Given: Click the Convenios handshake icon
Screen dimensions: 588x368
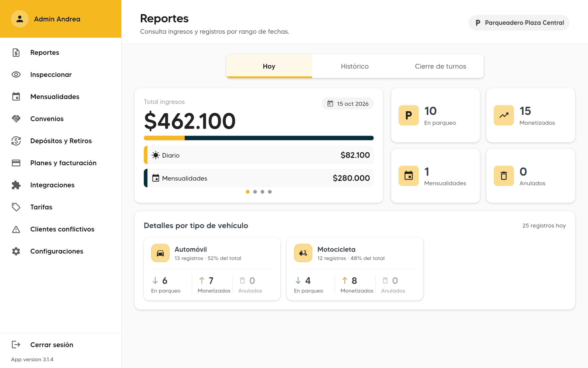Looking at the screenshot, I should (x=16, y=119).
